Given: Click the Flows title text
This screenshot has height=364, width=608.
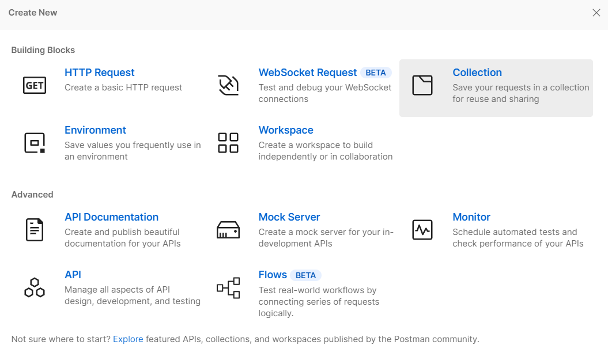Looking at the screenshot, I should [273, 275].
